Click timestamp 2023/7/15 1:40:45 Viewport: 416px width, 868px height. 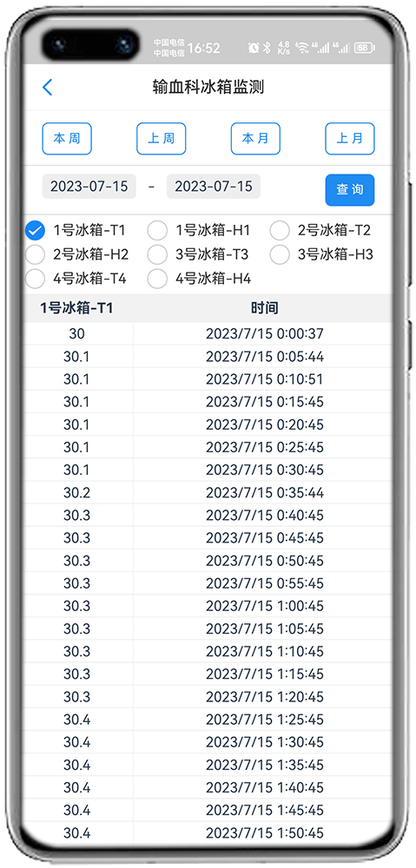pos(265,788)
